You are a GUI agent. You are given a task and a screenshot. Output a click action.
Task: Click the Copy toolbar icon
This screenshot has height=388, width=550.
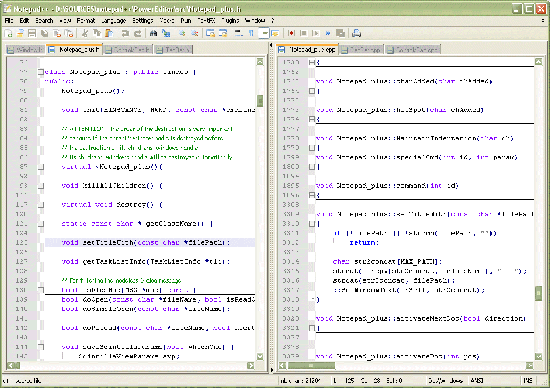tap(97, 33)
